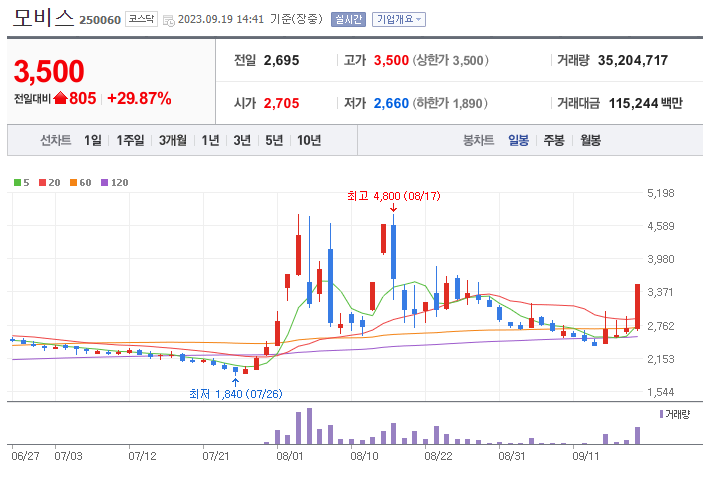Click the 시가 value 2,705
The height and width of the screenshot is (479, 703).
[281, 103]
